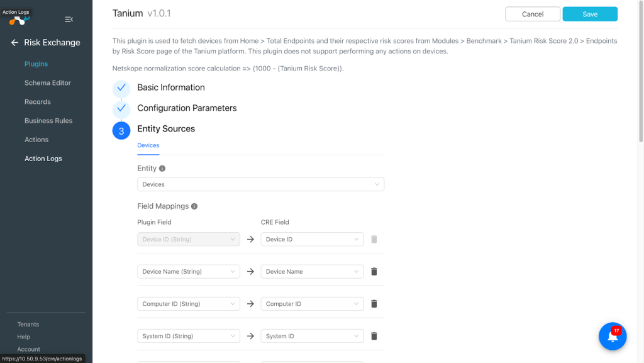Viewport: 644px width, 363px height.
Task: Go back with Risk Exchange arrow
Action: click(15, 42)
